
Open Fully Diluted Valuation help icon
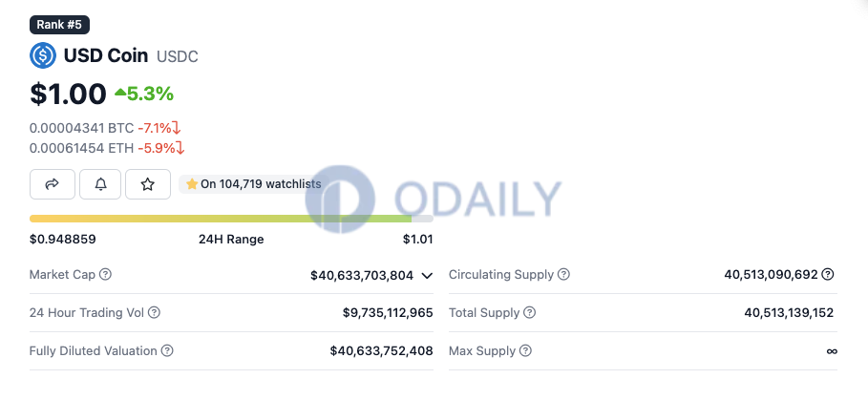tap(167, 350)
